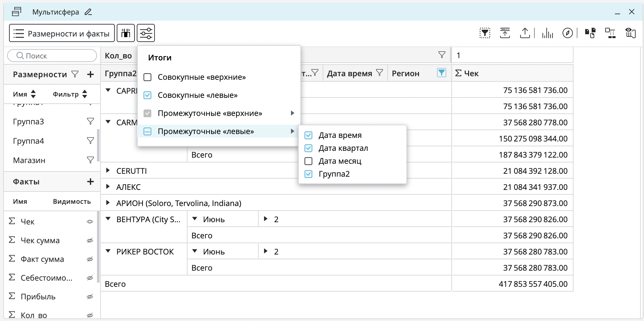Filter the Магазин dimension
The height and width of the screenshot is (321, 644).
[91, 160]
